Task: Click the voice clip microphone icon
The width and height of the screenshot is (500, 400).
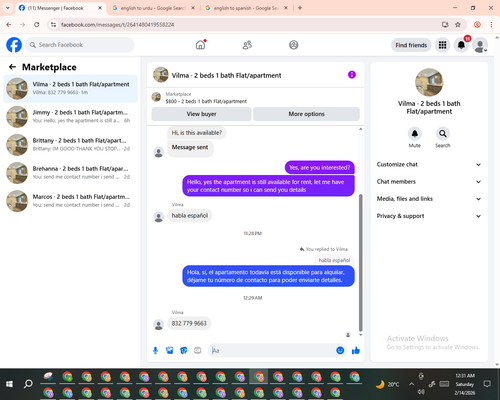Action: (155, 350)
